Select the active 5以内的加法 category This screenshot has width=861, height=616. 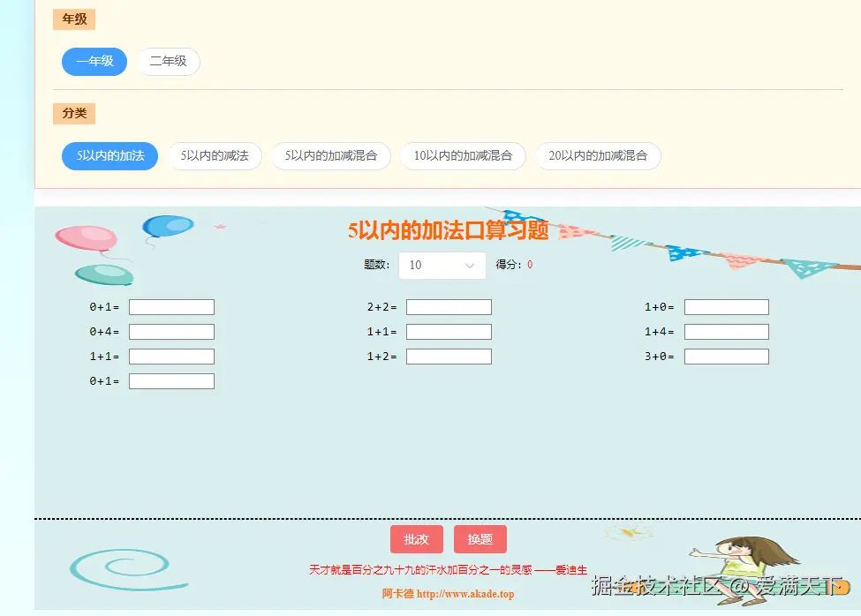[109, 155]
